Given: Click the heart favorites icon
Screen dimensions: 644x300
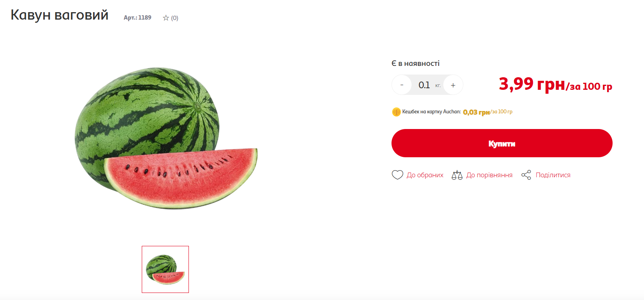Looking at the screenshot, I should coord(397,175).
